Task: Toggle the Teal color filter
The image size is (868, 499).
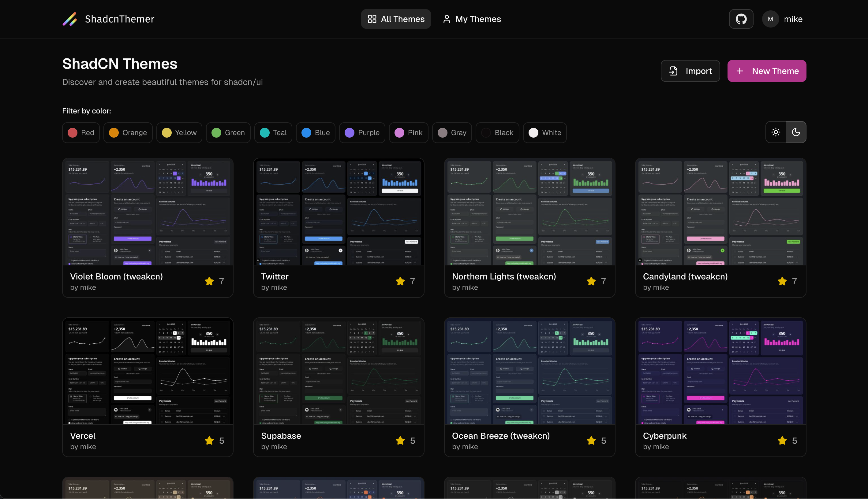Action: pyautogui.click(x=273, y=133)
